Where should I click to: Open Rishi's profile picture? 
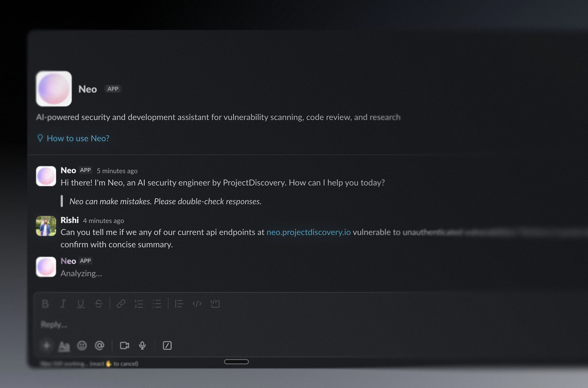point(46,226)
